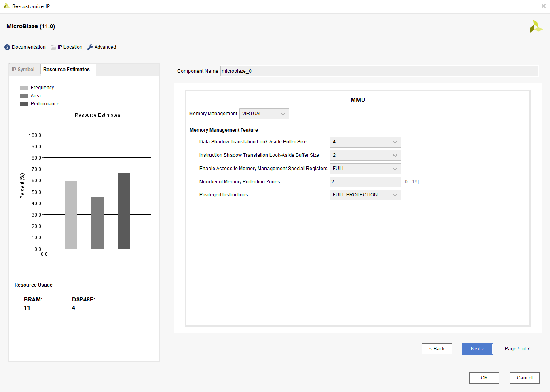Viewport: 550px width, 392px height.
Task: Open the Privileged Instructions dropdown
Action: tap(366, 195)
